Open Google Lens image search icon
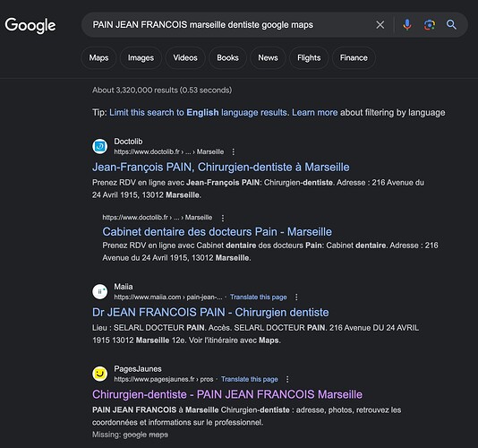Viewport: 478px width, 448px height. tap(430, 25)
